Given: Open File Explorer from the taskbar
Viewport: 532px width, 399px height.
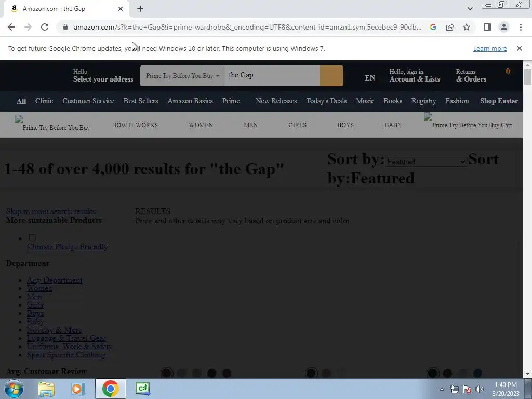Looking at the screenshot, I should 46,389.
